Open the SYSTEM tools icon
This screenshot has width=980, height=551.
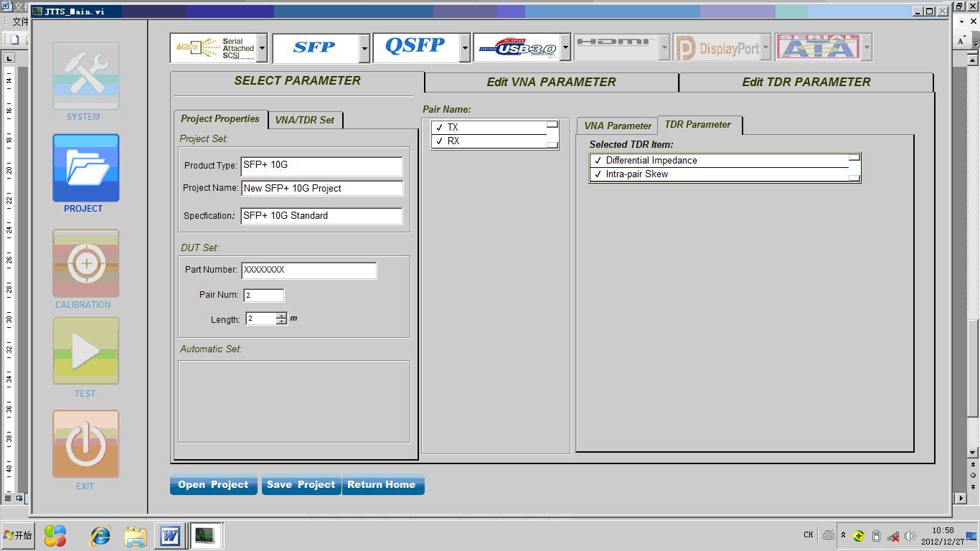(x=85, y=76)
